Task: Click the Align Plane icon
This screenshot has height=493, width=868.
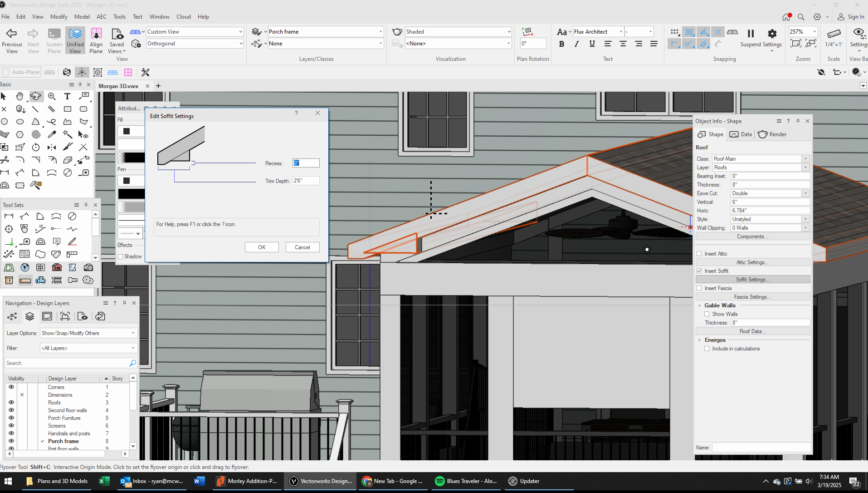Action: click(96, 34)
